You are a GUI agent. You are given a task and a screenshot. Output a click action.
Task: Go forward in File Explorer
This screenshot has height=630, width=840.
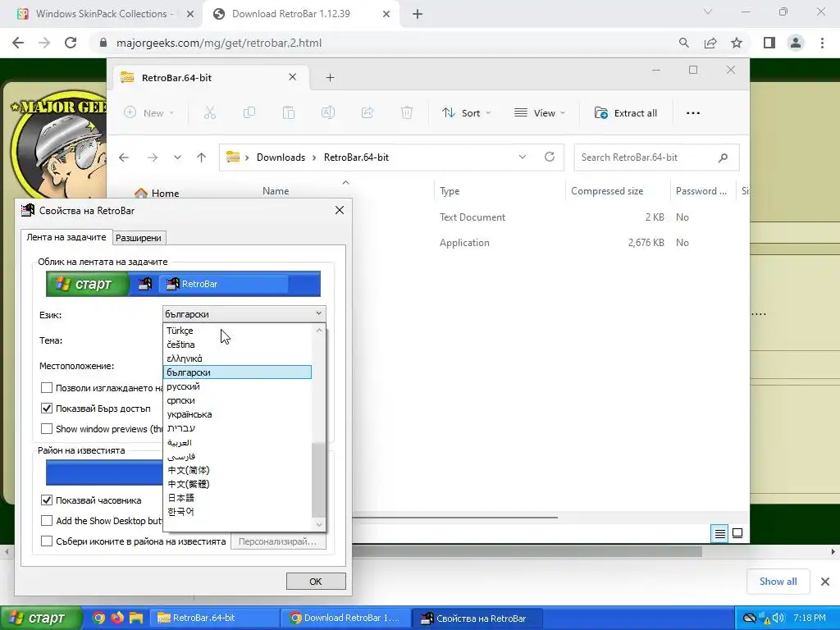153,157
